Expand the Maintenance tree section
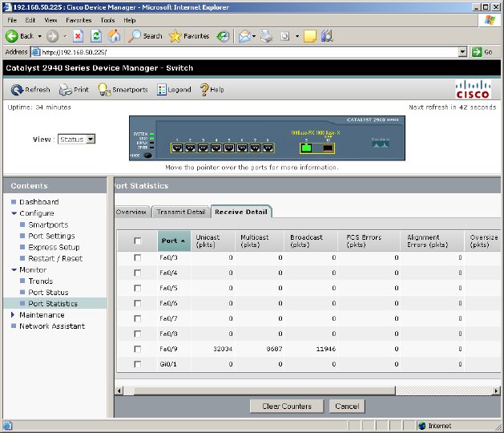This screenshot has width=504, height=433. (x=13, y=314)
